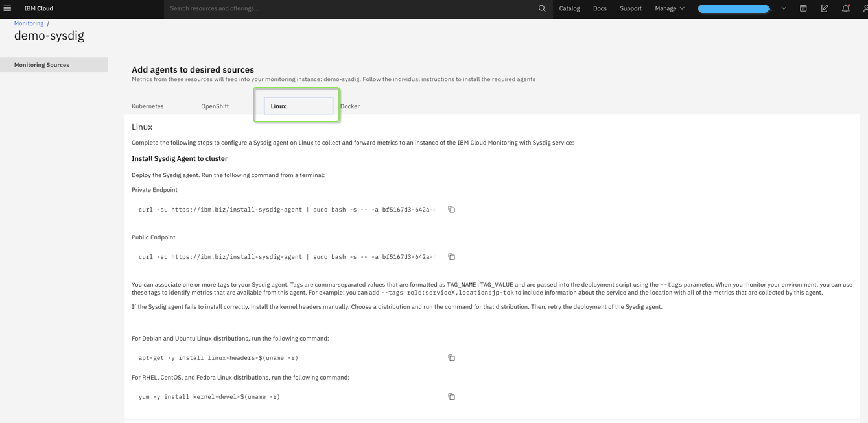
Task: Click the Install Sysdig Agent to cluster heading
Action: tap(180, 158)
